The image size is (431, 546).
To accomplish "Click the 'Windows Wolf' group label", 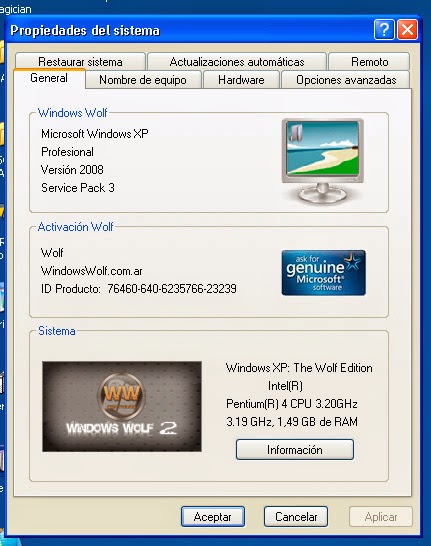I will [x=72, y=112].
